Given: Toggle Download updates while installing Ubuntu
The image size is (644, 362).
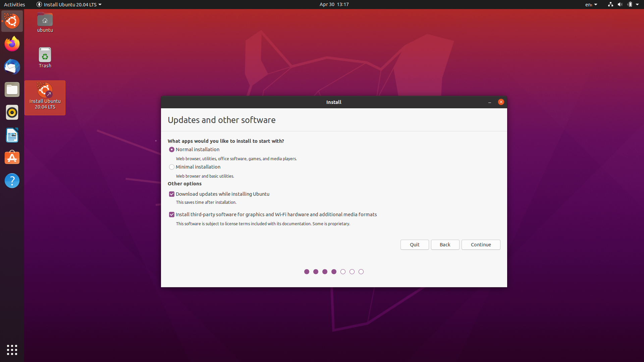Looking at the screenshot, I should 172,194.
